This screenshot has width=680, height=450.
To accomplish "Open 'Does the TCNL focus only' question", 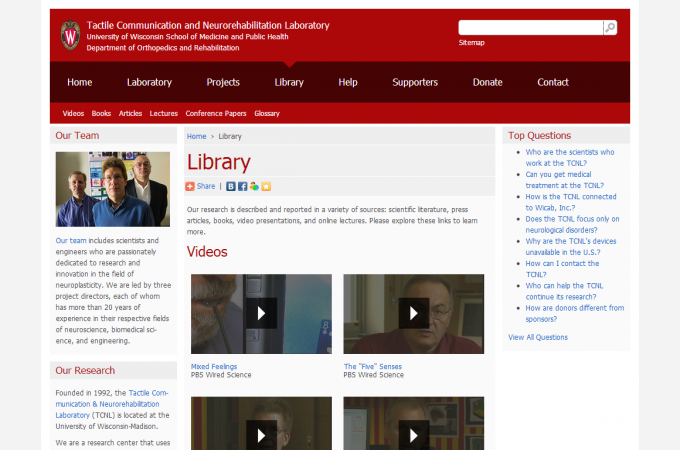I will [572, 225].
